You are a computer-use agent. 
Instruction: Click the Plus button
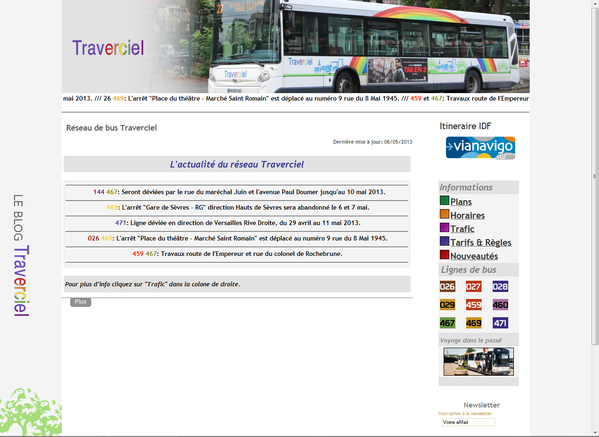pyautogui.click(x=81, y=302)
